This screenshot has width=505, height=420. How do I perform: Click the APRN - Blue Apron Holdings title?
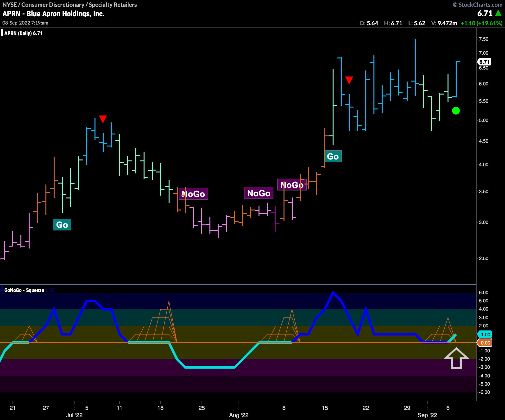pyautogui.click(x=54, y=14)
